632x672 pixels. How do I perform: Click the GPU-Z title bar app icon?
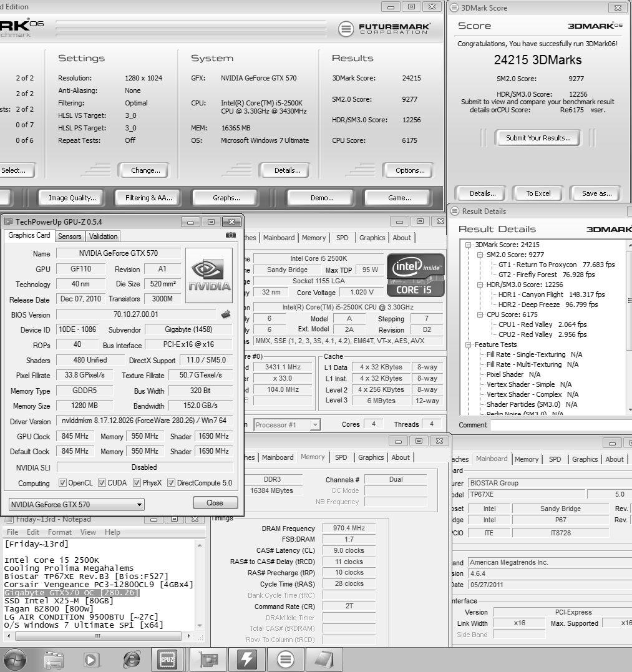[8, 222]
